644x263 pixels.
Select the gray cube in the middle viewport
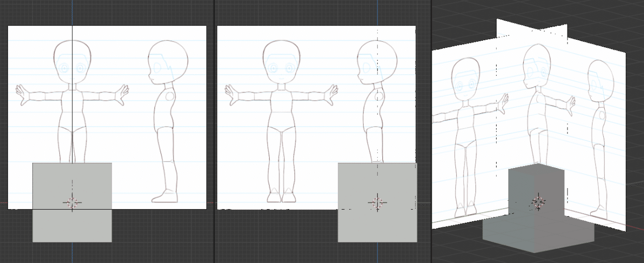[377, 203]
